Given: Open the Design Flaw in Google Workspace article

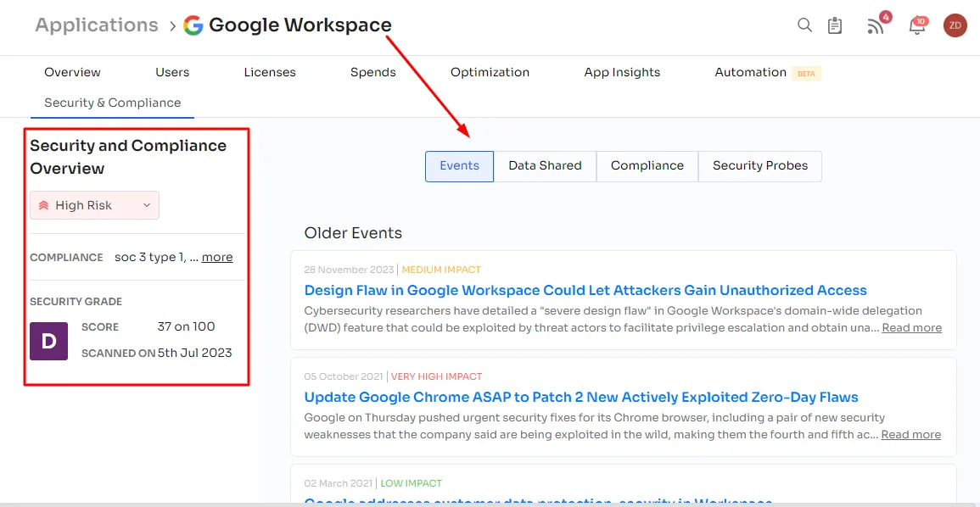Looking at the screenshot, I should point(585,290).
